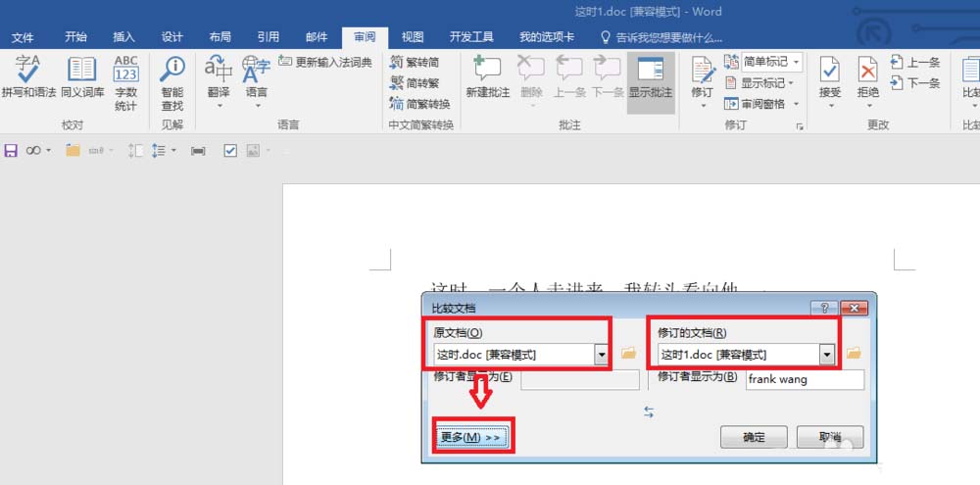This screenshot has width=980, height=485.
Task: Toggle Track Changes button
Action: (x=703, y=81)
